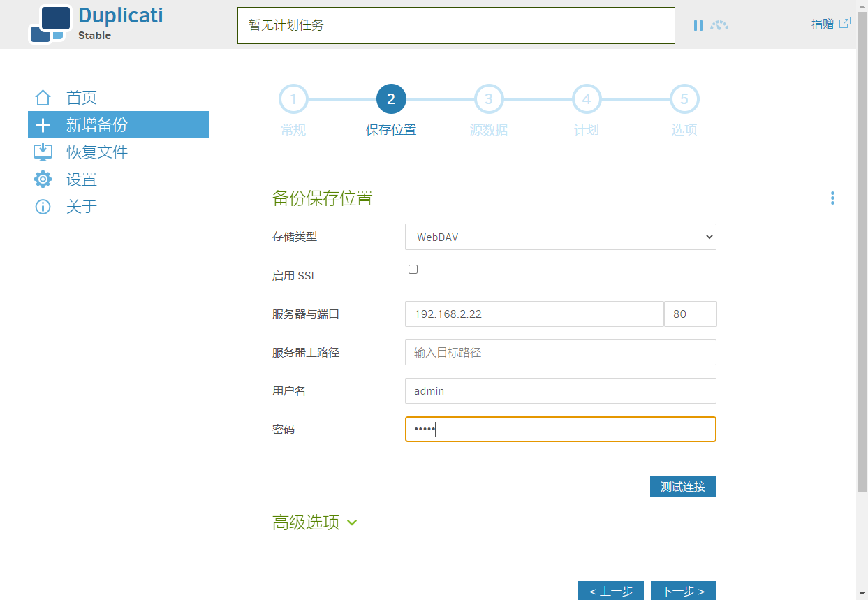Viewport: 868px width, 600px height.
Task: Pause backups with the pause icon
Action: click(x=698, y=26)
